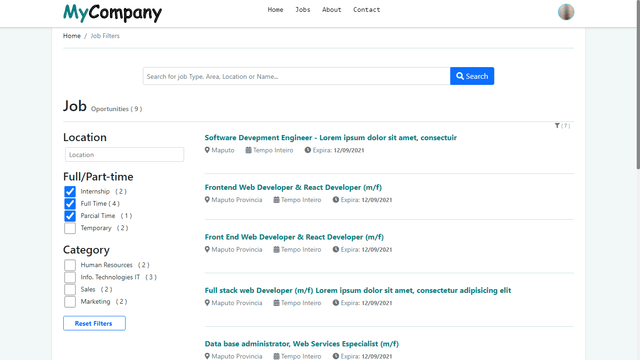Click the Oportunities ( 9 ) count text
640x360 pixels.
[x=116, y=109]
